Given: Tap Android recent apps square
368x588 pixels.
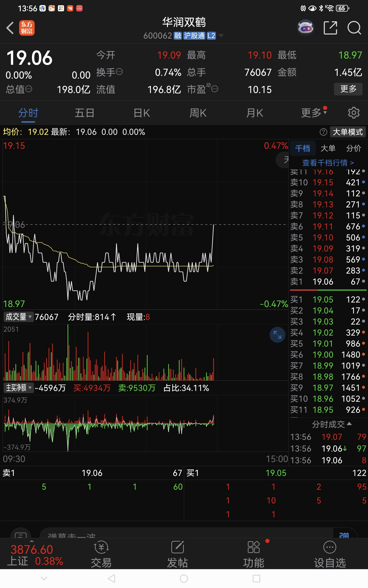Looking at the screenshot, I should coord(256,579).
